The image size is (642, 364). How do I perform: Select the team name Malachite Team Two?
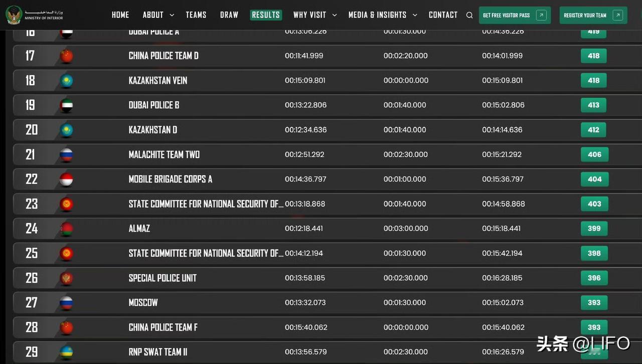(164, 154)
